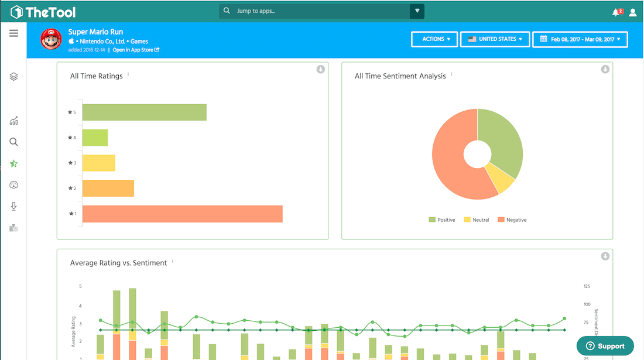Click the notifications bell icon

[x=616, y=12]
